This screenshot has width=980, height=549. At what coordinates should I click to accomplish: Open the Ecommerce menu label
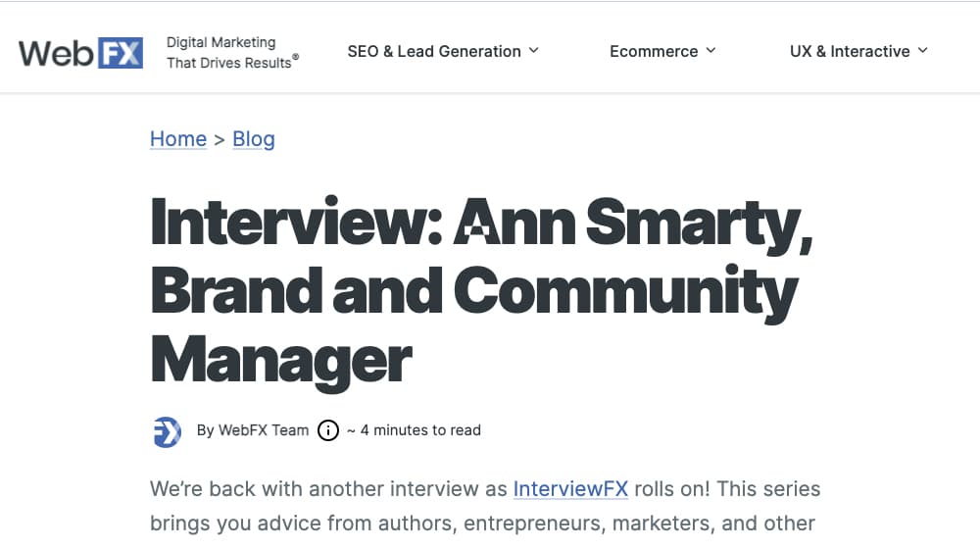tap(654, 51)
